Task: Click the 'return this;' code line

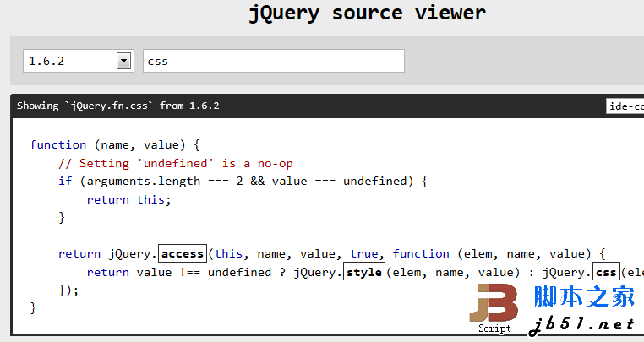Action: (x=128, y=199)
